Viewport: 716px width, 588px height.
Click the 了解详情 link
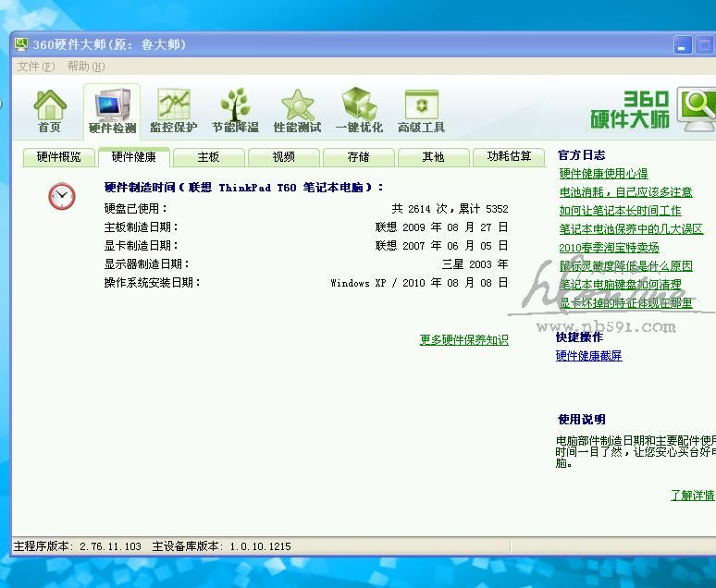tap(692, 496)
